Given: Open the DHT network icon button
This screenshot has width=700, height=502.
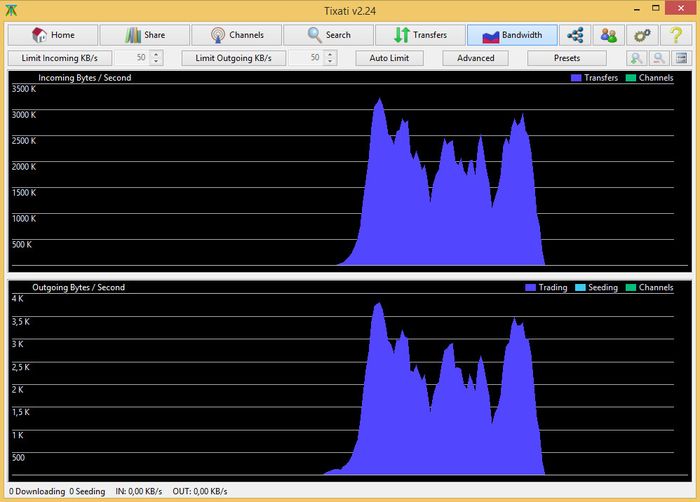Looking at the screenshot, I should 575,35.
